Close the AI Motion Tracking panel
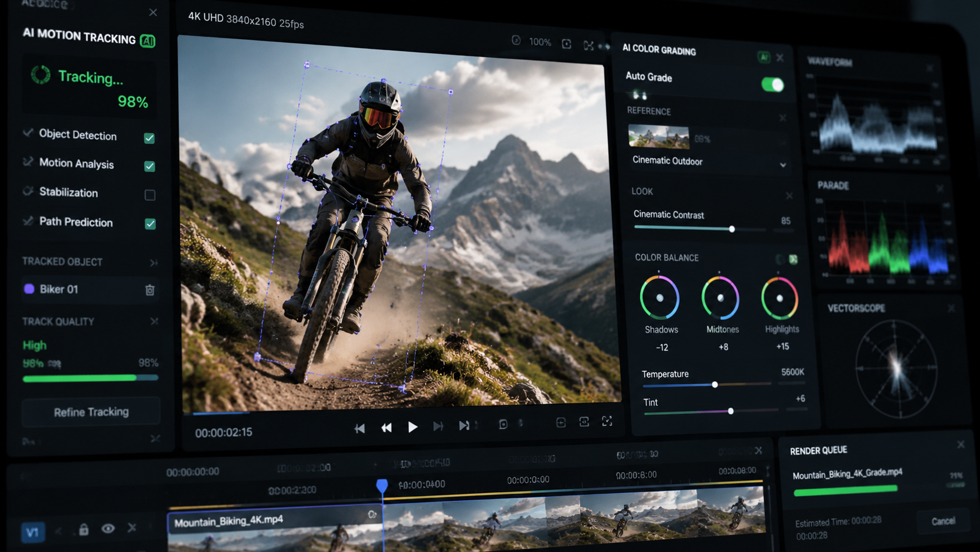Image resolution: width=980 pixels, height=552 pixels. 153,12
